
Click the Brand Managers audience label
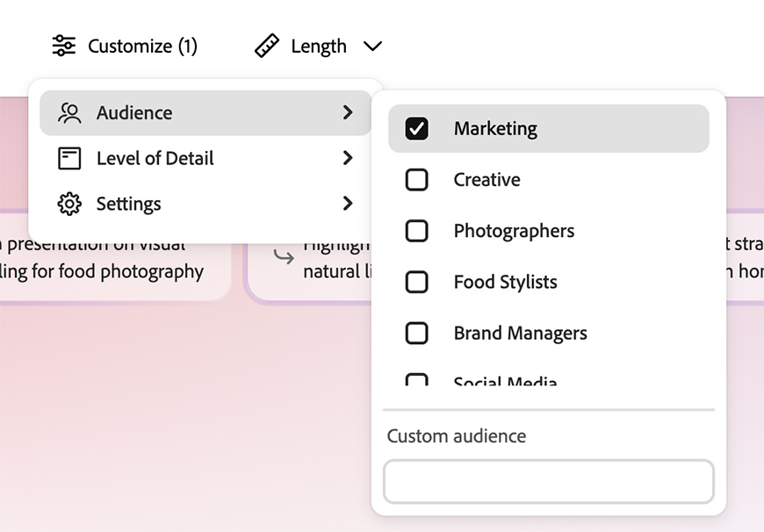click(521, 334)
